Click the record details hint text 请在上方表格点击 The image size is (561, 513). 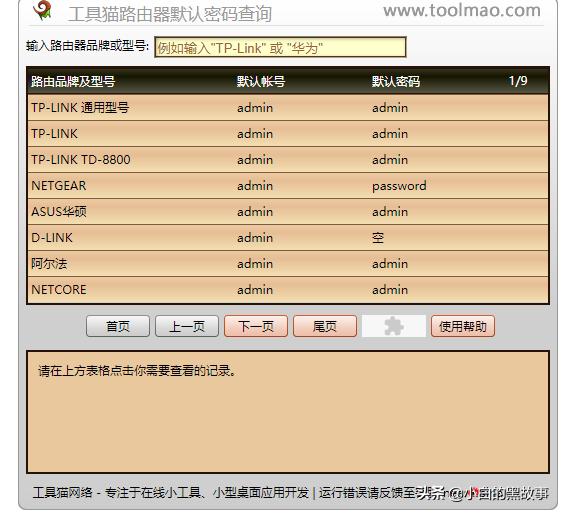(x=137, y=371)
